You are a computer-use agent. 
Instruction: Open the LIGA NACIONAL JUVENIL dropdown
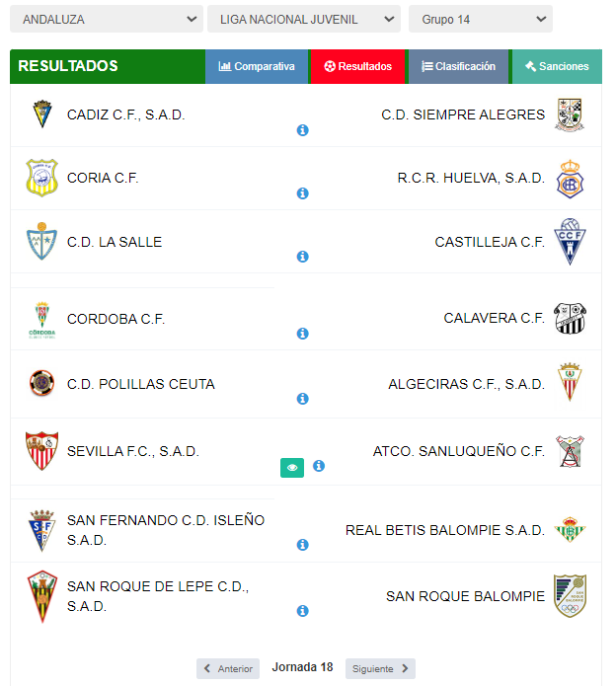(304, 20)
